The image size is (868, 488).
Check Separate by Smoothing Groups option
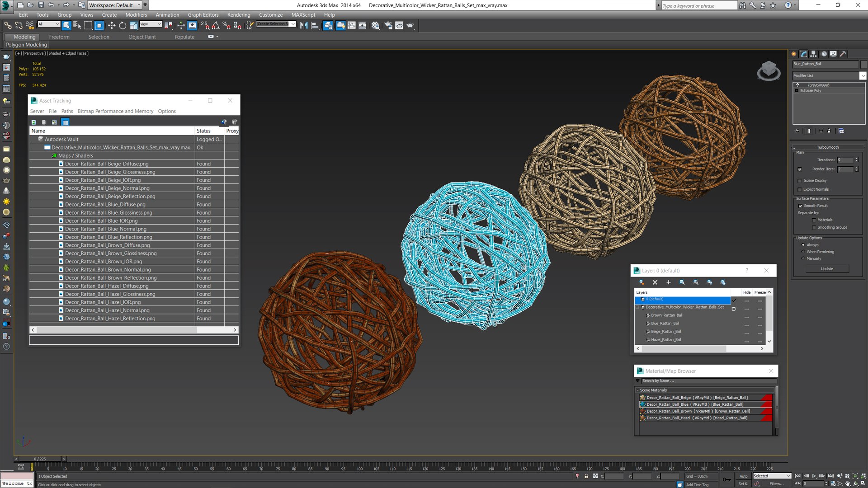coord(814,228)
